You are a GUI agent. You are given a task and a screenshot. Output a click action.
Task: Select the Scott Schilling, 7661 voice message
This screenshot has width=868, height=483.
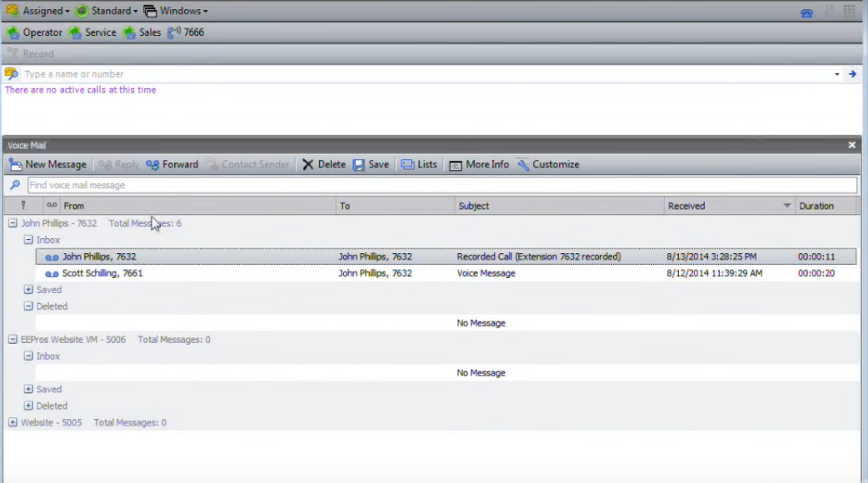446,273
